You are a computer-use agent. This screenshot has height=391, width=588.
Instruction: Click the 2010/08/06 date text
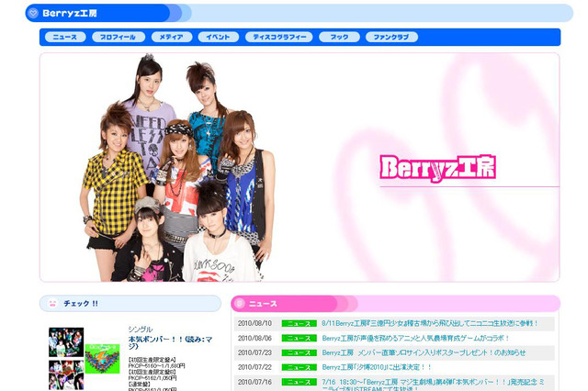[254, 338]
